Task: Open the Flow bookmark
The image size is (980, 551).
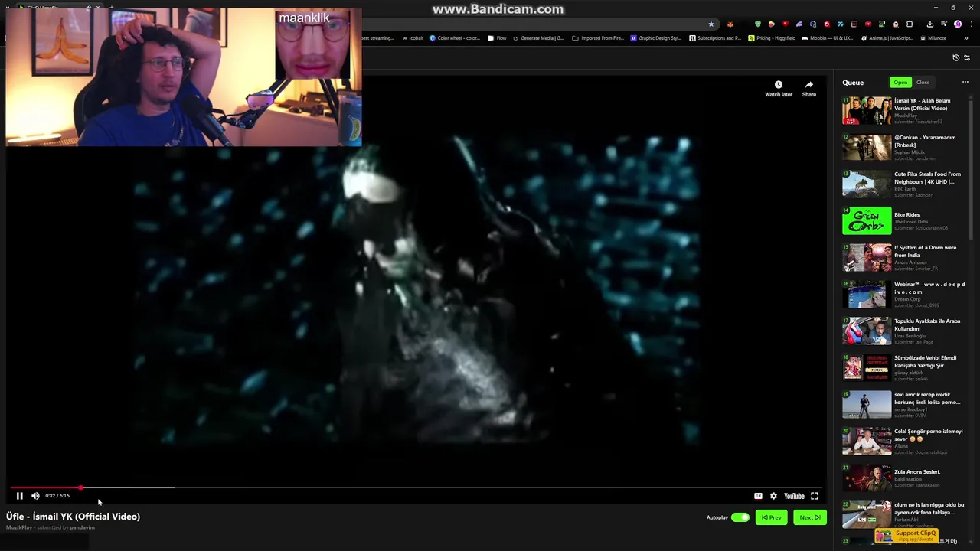Action: 497,38
